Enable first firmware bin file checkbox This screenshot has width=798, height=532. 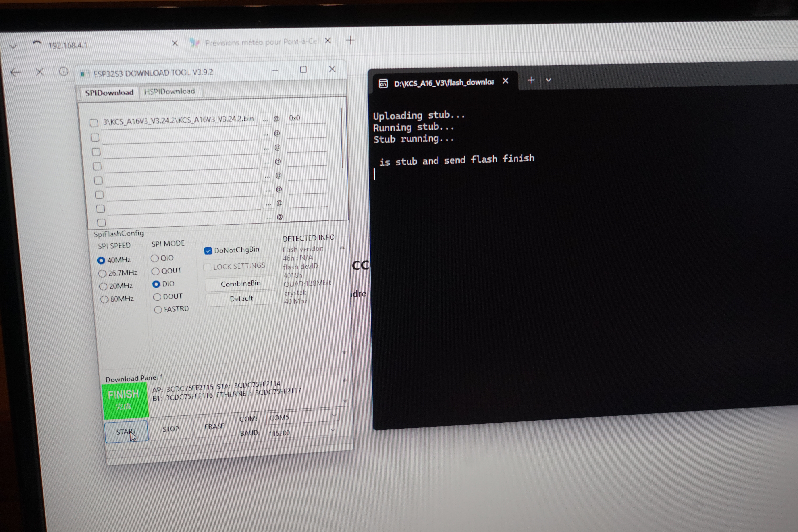point(94,123)
